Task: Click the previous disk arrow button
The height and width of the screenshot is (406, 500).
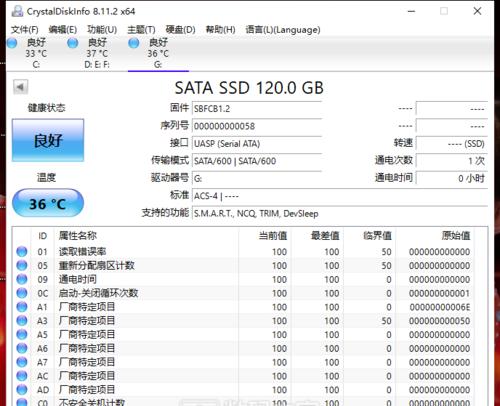Action: [20, 87]
